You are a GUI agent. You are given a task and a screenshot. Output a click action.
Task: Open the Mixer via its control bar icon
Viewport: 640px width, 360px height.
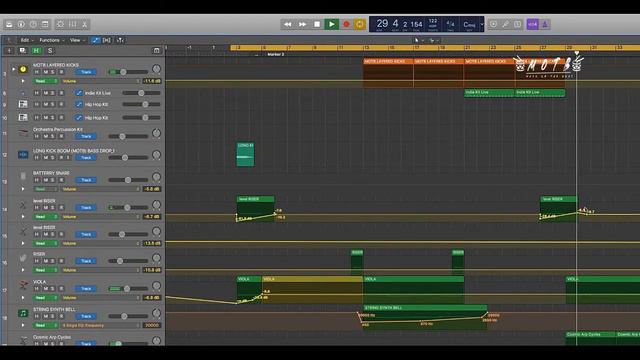[x=73, y=24]
